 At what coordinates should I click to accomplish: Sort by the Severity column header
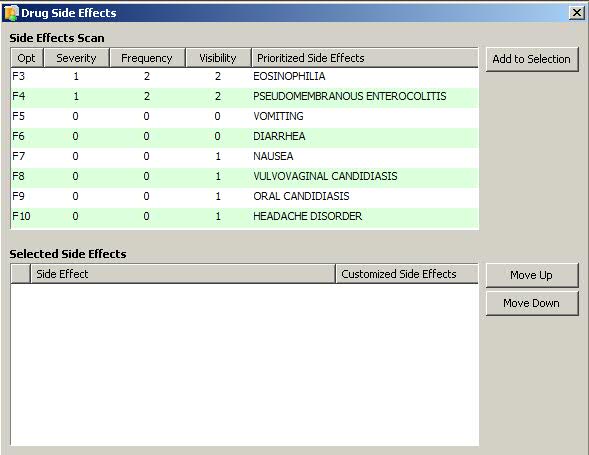[x=76, y=58]
